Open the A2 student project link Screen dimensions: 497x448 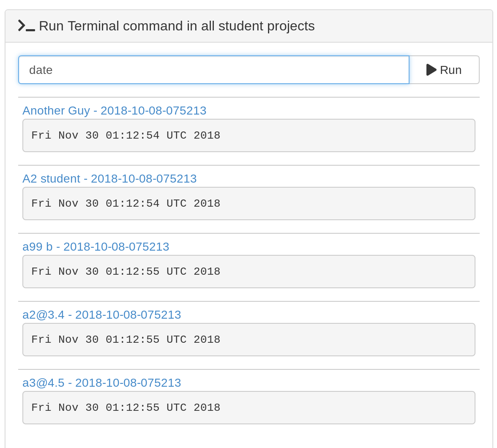coord(109,179)
